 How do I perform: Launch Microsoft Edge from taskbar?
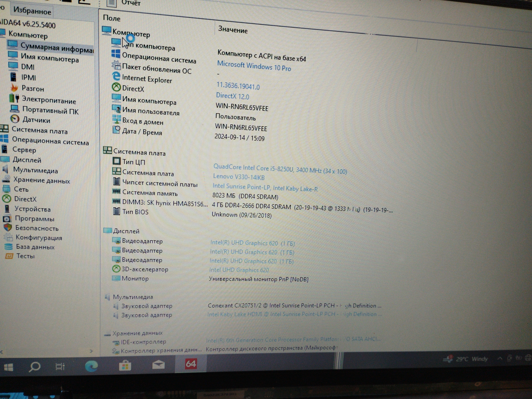coord(91,366)
